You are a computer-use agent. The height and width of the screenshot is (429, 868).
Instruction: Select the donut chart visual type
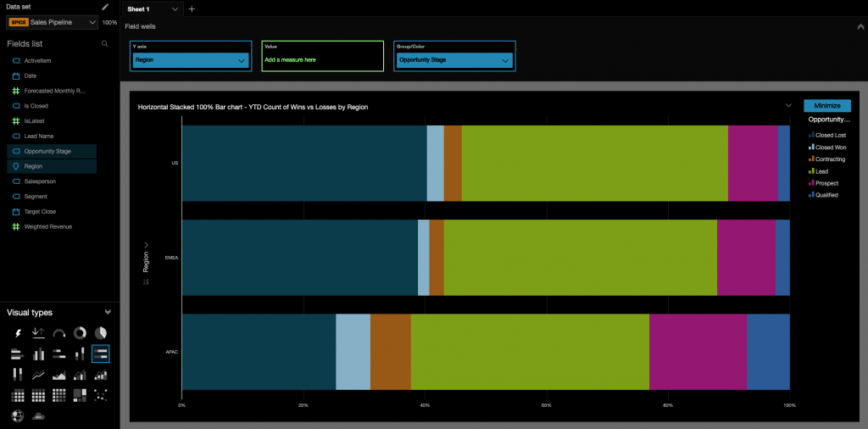pyautogui.click(x=80, y=333)
